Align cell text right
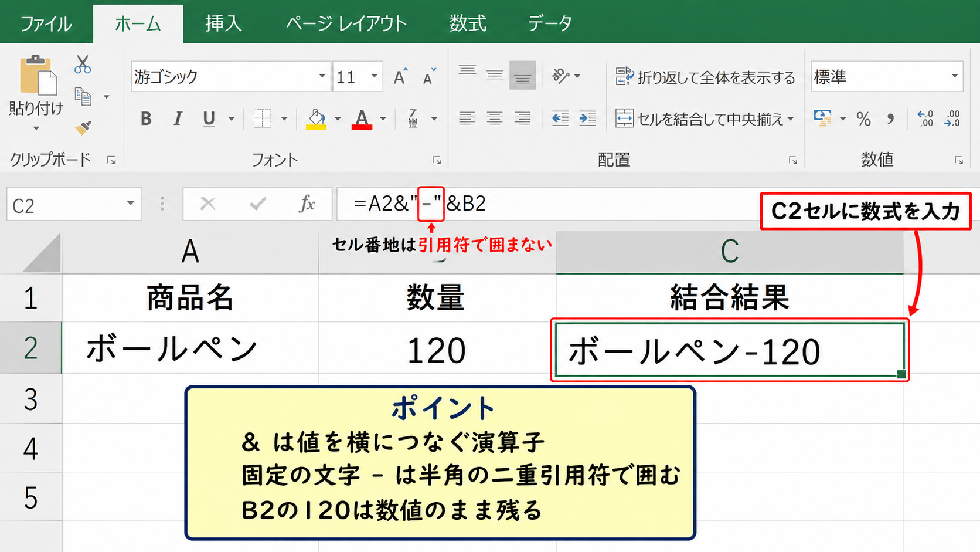 pyautogui.click(x=522, y=118)
